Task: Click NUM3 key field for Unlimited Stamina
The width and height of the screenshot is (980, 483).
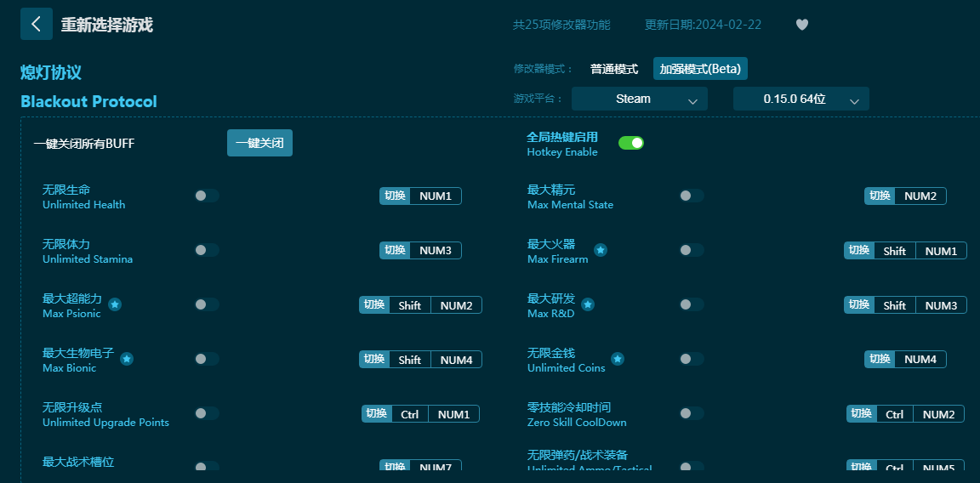Action: click(x=436, y=250)
